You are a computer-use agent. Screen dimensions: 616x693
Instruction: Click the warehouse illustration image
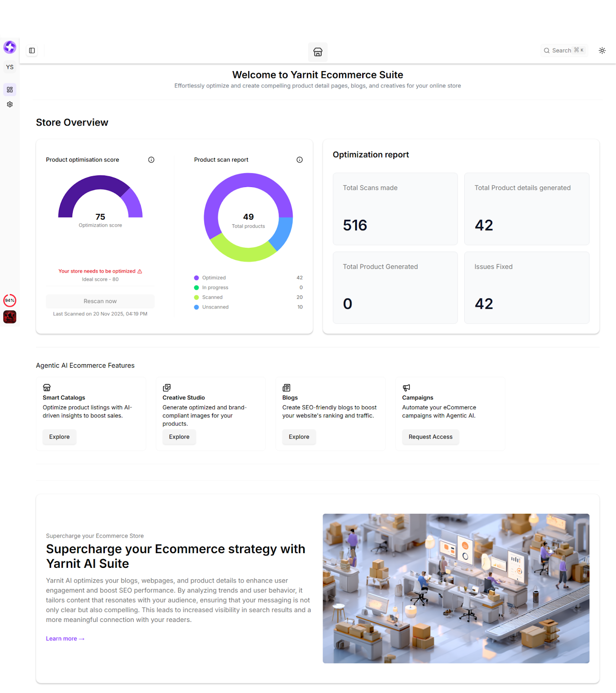[x=456, y=588]
